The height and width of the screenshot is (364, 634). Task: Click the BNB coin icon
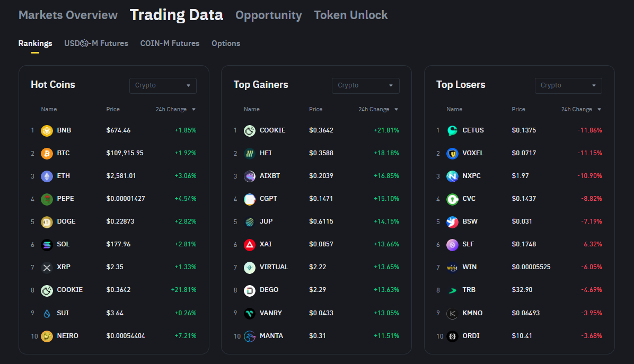coord(47,130)
